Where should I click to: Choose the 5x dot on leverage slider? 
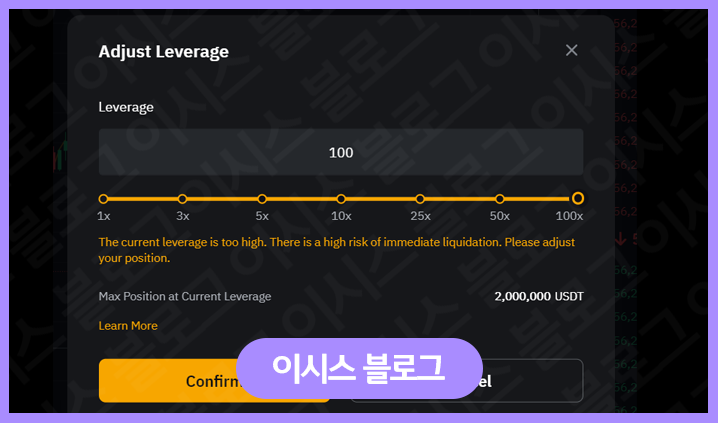(262, 199)
